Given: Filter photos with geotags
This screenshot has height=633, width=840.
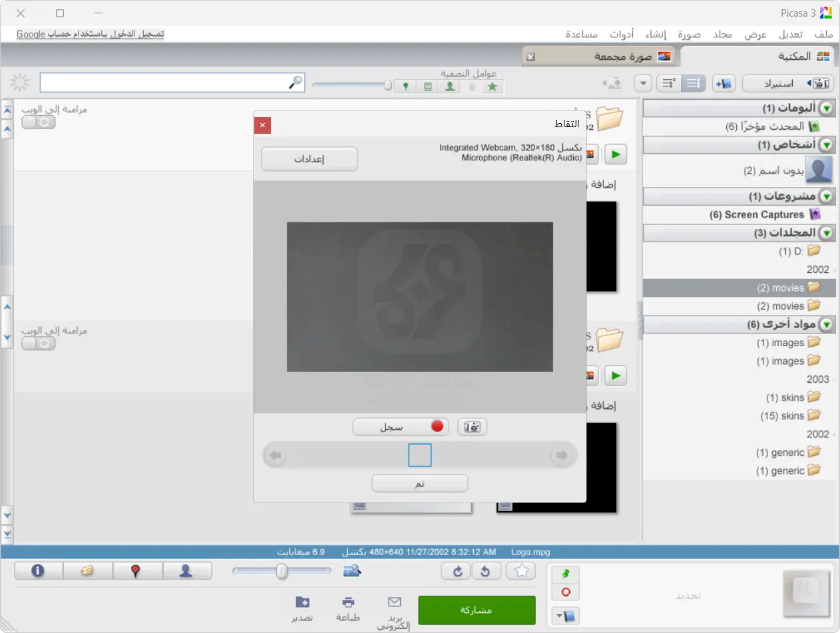Looking at the screenshot, I should pos(405,87).
